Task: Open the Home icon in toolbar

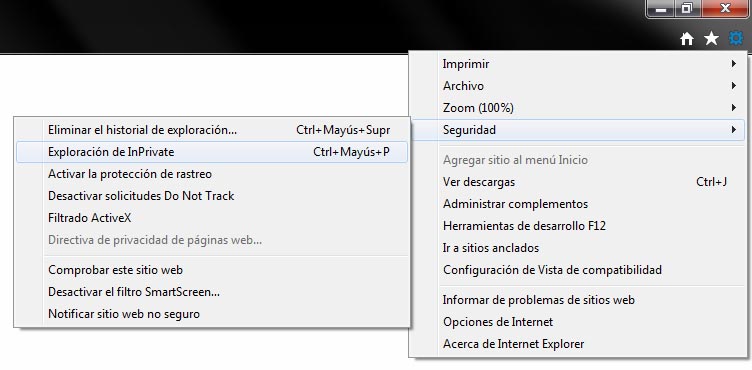Action: coord(687,39)
